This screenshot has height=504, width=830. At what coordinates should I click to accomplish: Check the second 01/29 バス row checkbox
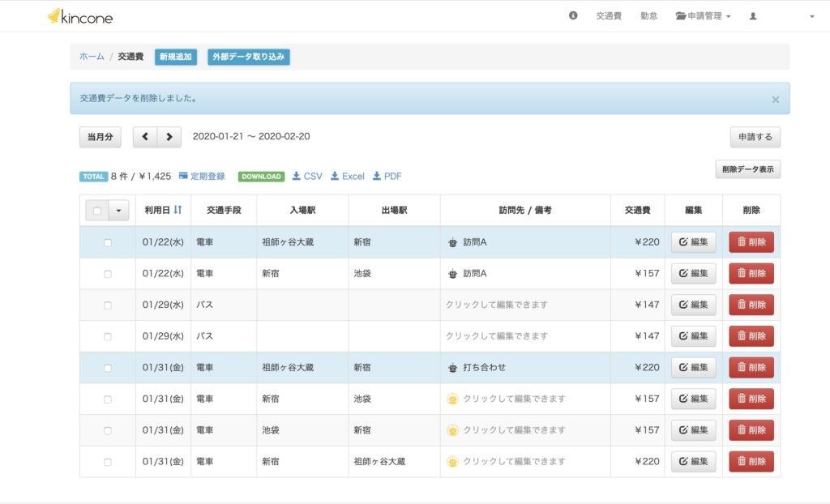pyautogui.click(x=108, y=336)
